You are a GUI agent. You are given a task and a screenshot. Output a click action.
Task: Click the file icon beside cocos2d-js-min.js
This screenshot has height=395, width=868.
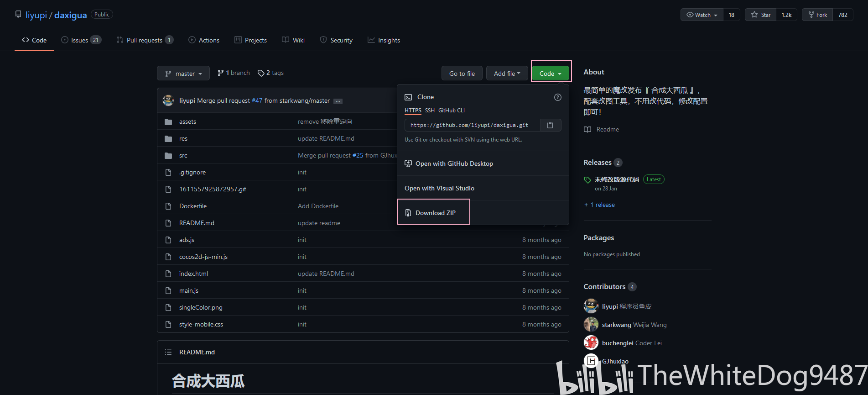(x=168, y=257)
